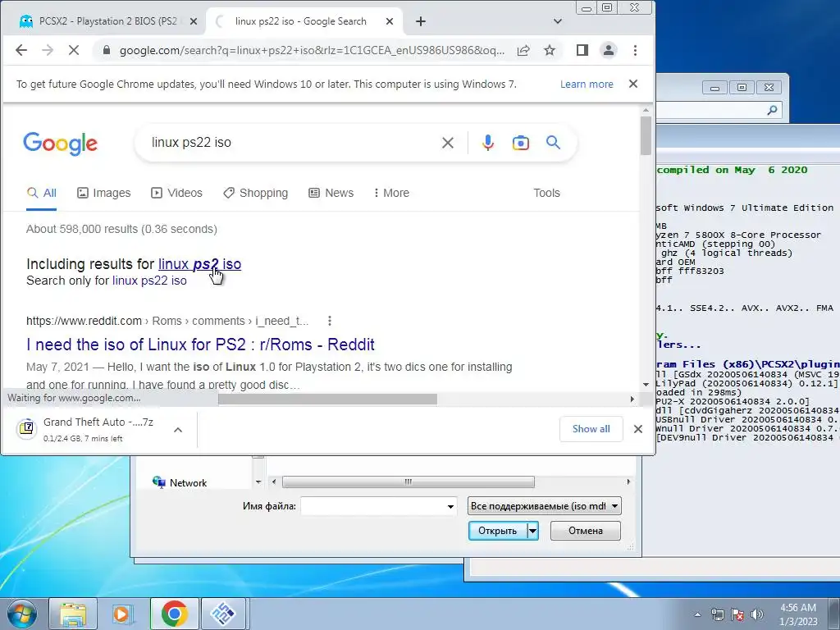Open the More search categories menu
The width and height of the screenshot is (840, 630).
pos(391,193)
